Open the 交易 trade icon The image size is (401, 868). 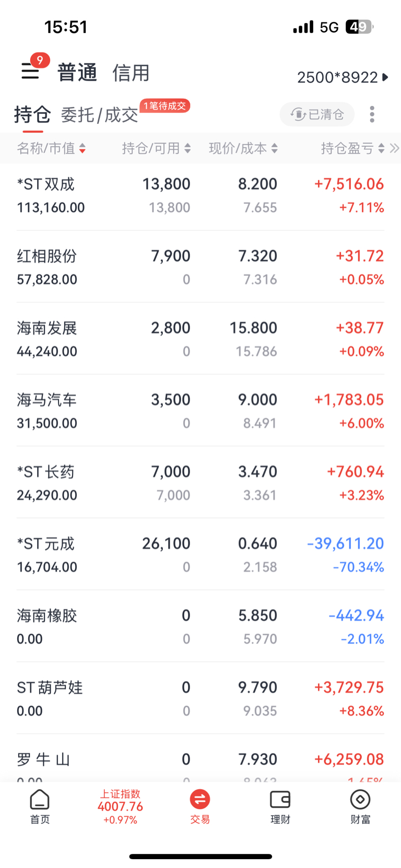(200, 806)
